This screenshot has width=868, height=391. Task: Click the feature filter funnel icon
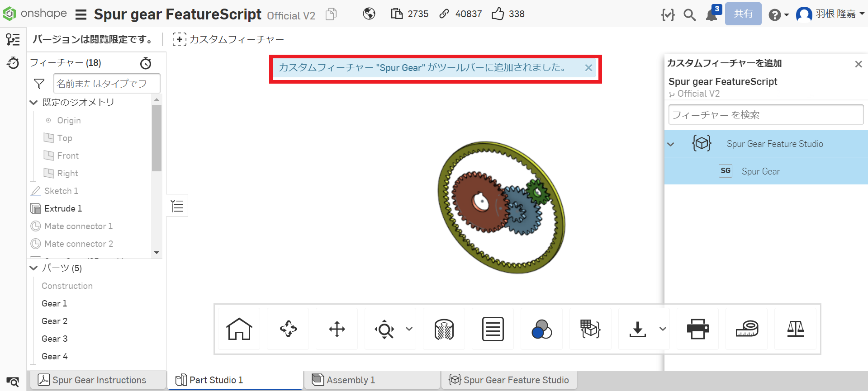point(39,84)
